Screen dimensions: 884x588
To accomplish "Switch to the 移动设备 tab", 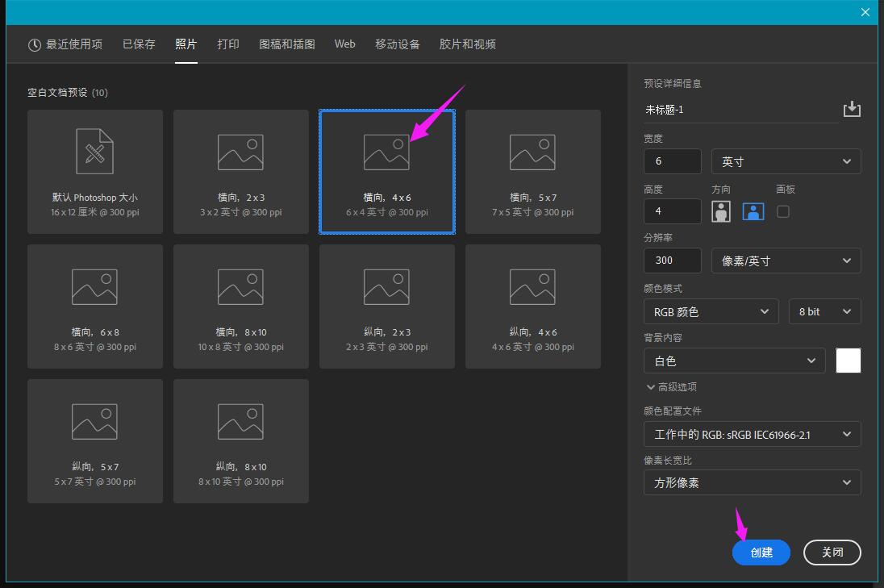I will click(x=398, y=44).
